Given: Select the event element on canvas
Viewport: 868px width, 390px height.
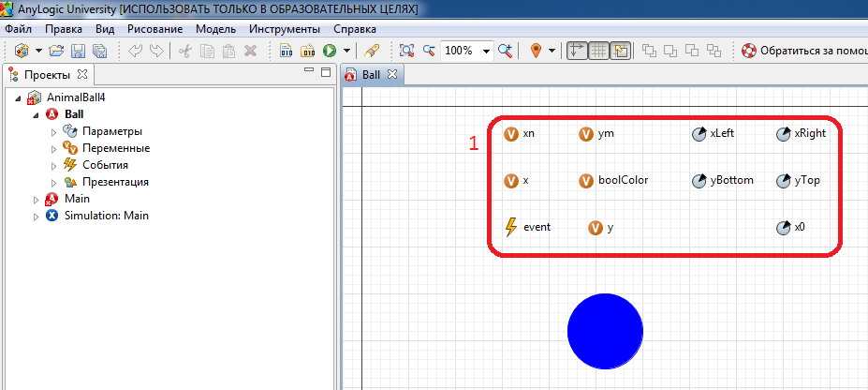Looking at the screenshot, I should point(527,227).
